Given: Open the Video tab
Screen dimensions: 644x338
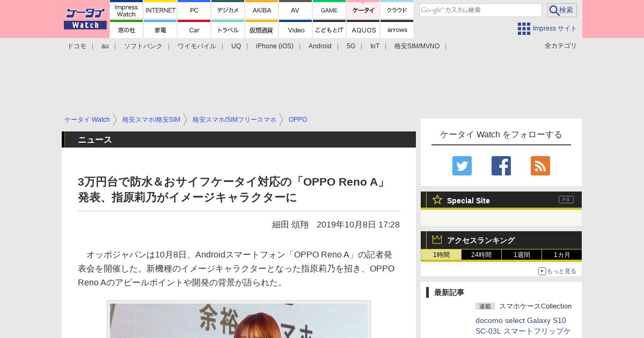Looking at the screenshot, I should 296,30.
